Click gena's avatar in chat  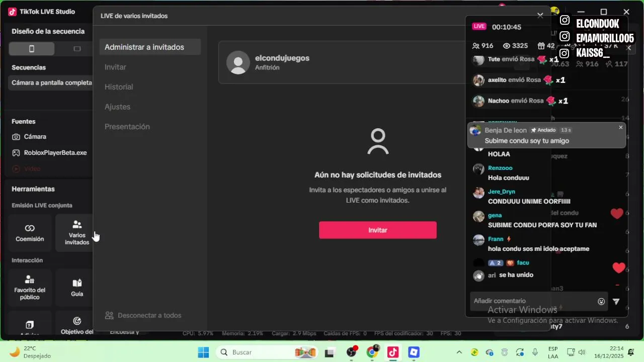click(478, 216)
